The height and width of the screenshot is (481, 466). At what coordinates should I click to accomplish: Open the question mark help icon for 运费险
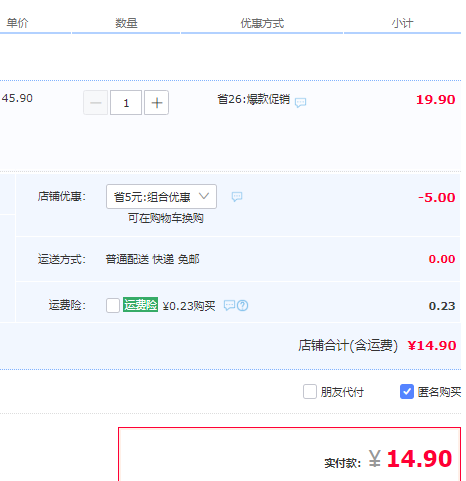coord(243,305)
